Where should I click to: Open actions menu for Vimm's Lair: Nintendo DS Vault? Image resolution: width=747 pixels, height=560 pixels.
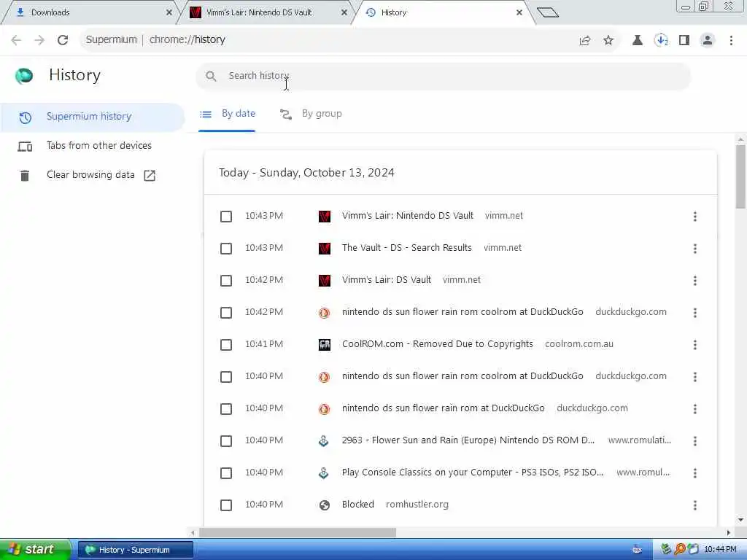[695, 217]
